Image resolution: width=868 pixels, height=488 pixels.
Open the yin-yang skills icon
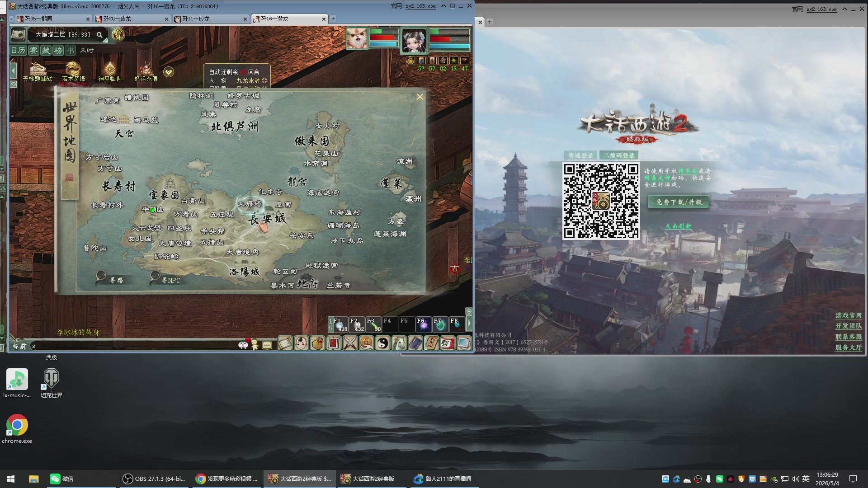point(382,344)
